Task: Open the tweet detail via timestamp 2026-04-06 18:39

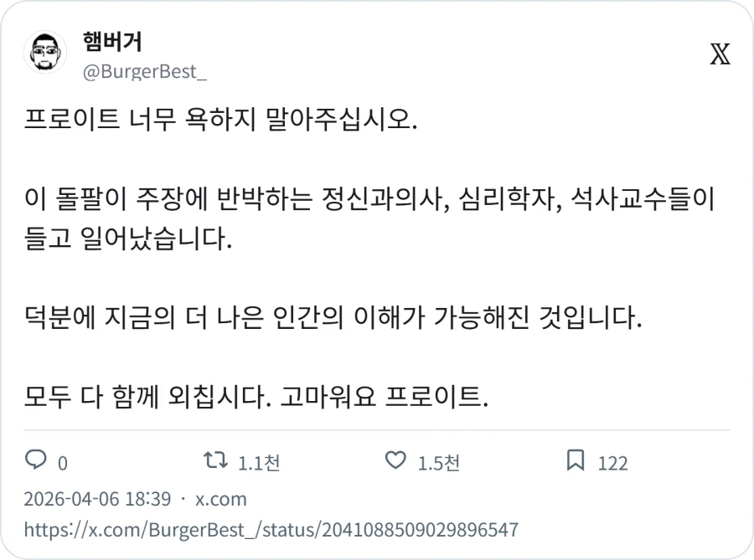Action: [105, 499]
